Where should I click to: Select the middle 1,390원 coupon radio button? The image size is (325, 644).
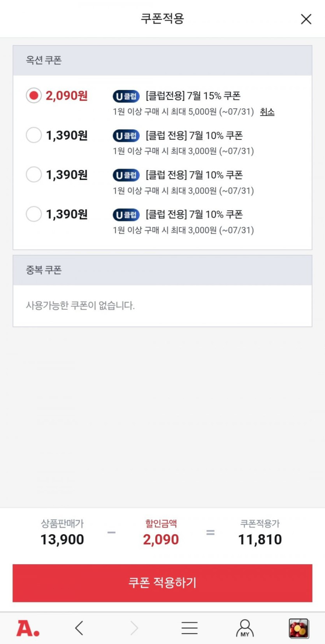pos(34,174)
